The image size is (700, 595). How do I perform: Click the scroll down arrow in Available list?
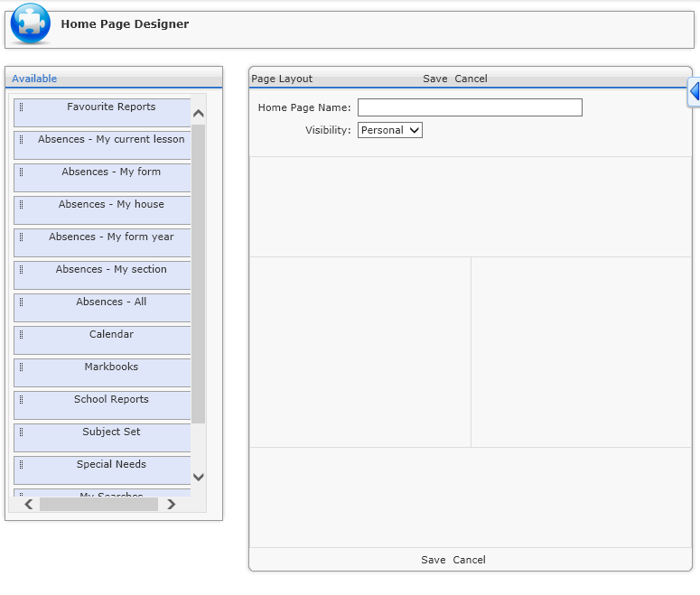[199, 477]
